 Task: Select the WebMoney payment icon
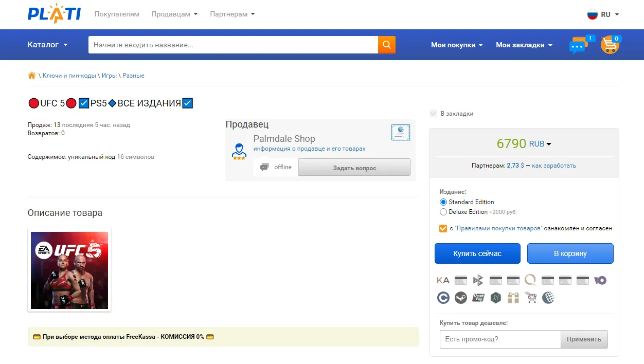tap(548, 298)
